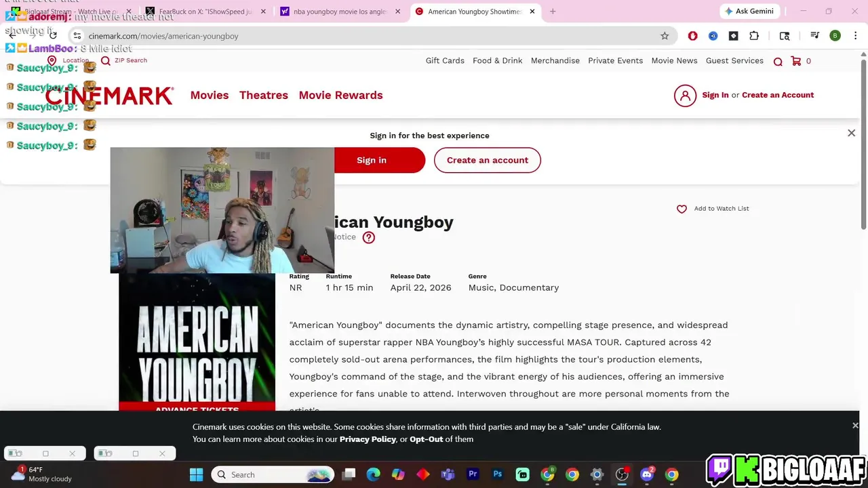Open Private Events link

coord(615,60)
